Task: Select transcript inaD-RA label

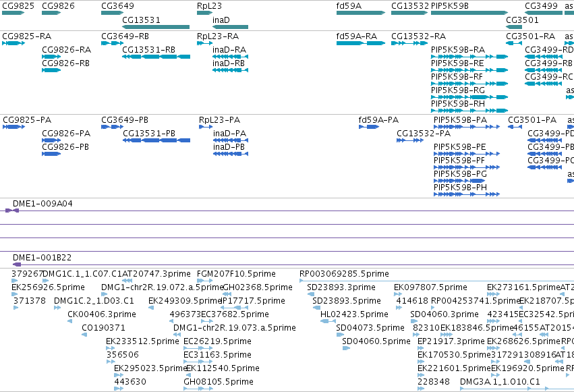Action: [229, 50]
